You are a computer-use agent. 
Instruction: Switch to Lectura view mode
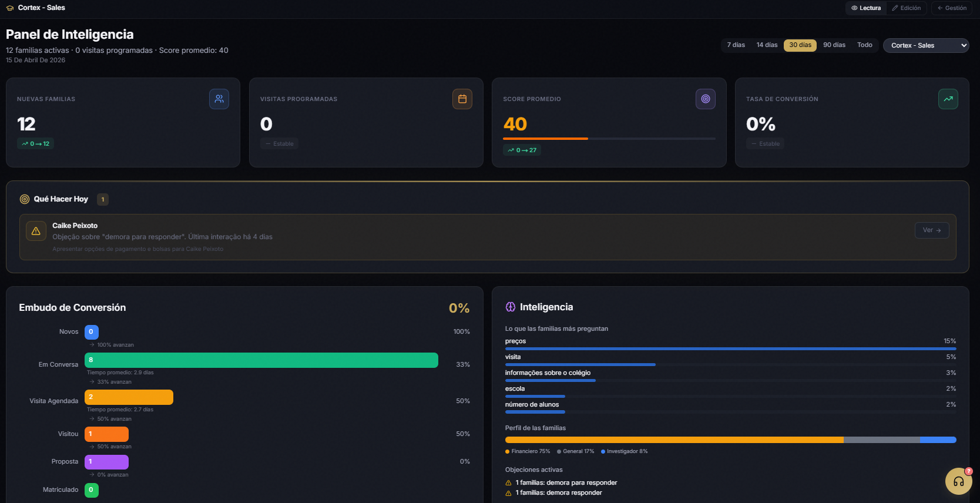pyautogui.click(x=866, y=8)
